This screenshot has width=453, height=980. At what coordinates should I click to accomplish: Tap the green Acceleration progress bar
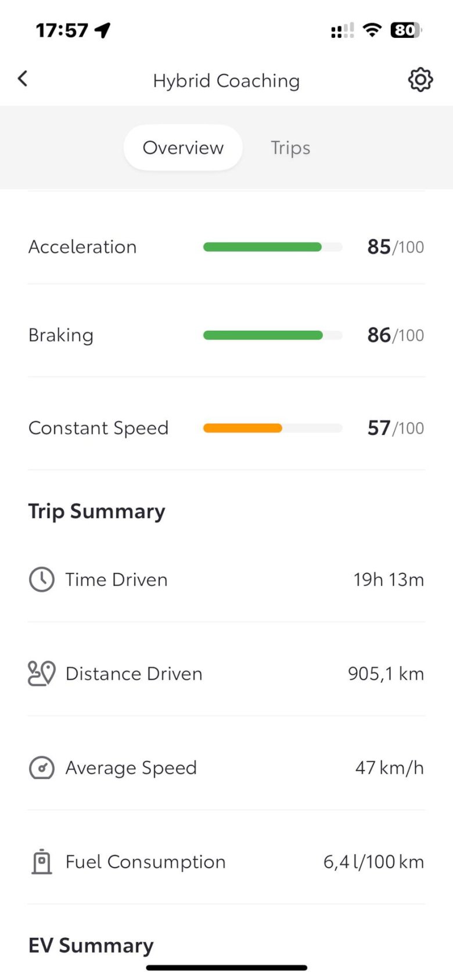click(263, 247)
